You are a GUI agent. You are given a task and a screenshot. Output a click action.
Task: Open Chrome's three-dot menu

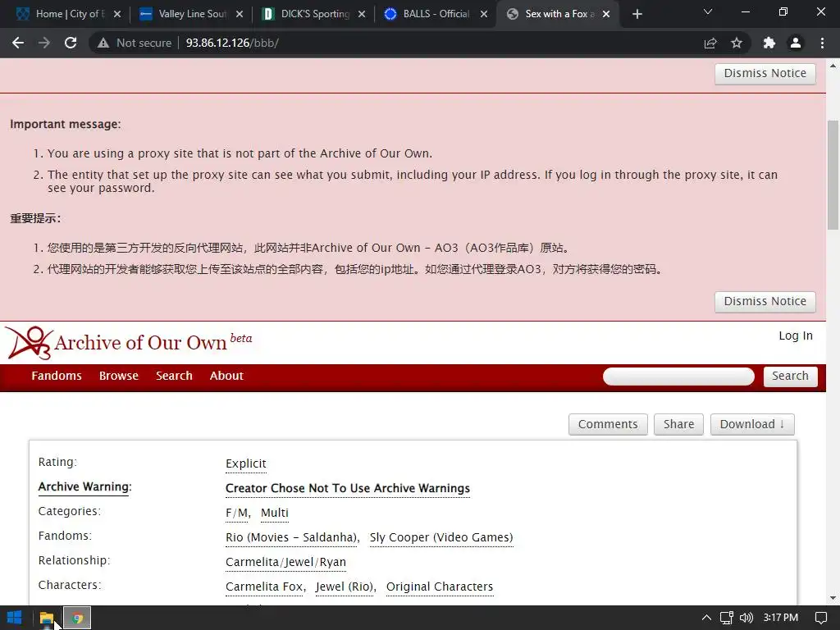click(x=822, y=43)
